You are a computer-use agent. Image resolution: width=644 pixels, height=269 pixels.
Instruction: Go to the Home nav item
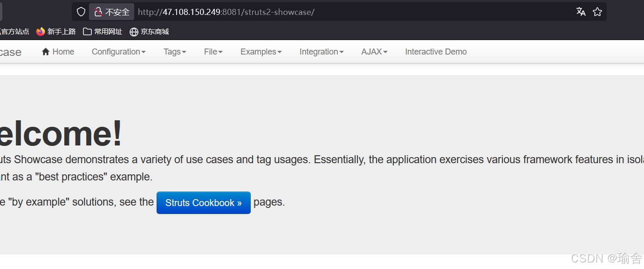pos(58,52)
